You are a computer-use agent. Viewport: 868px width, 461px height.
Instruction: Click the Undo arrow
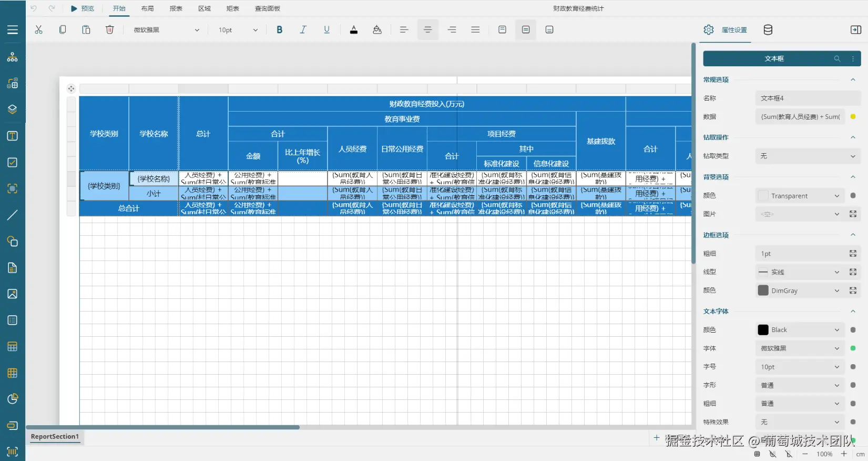click(x=34, y=8)
